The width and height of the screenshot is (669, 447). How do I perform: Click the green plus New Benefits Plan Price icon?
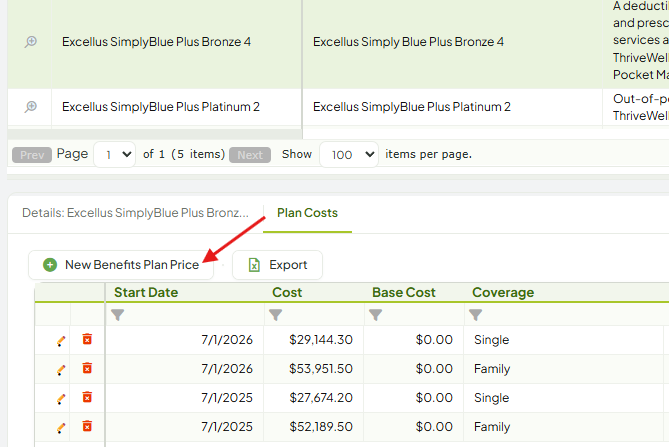pos(50,265)
